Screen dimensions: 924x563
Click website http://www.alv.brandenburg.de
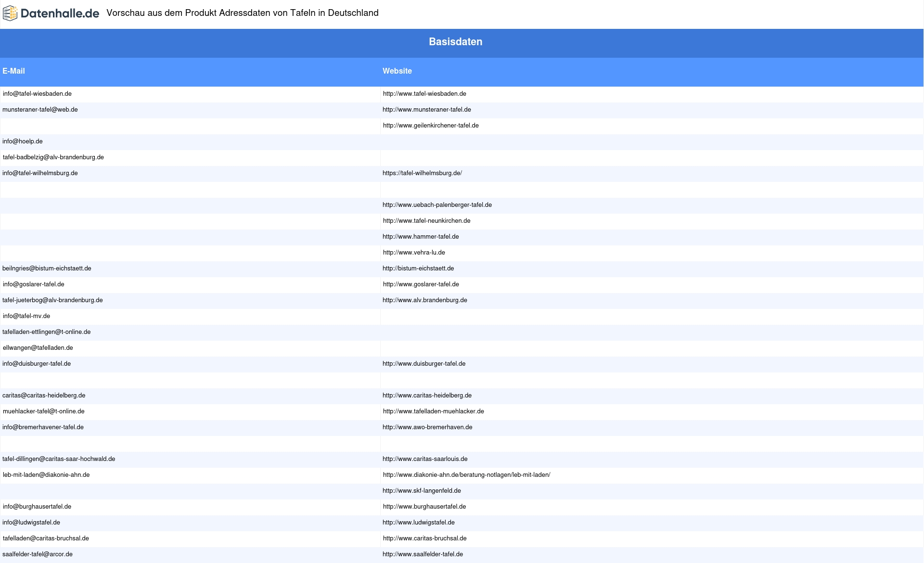[425, 300]
